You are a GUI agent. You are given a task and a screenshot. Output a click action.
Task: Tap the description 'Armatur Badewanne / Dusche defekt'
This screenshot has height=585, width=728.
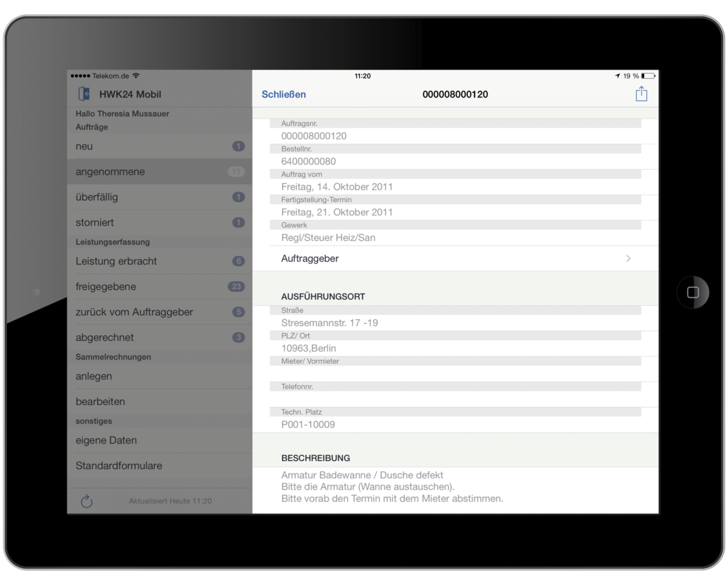[x=362, y=475]
